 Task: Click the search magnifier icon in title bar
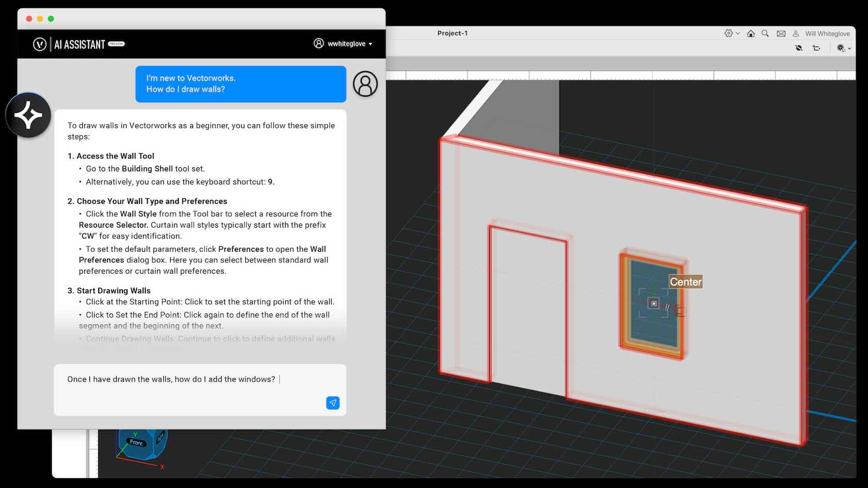pyautogui.click(x=765, y=33)
